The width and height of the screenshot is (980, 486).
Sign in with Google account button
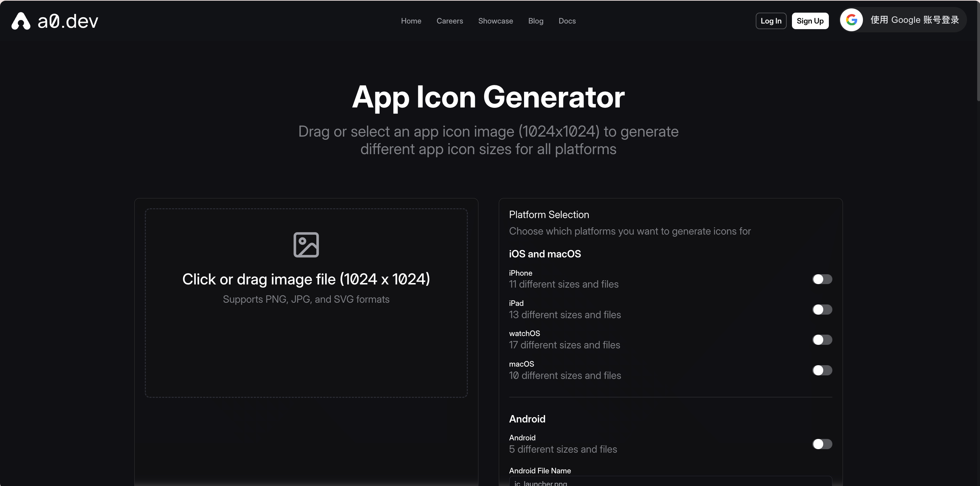click(903, 20)
